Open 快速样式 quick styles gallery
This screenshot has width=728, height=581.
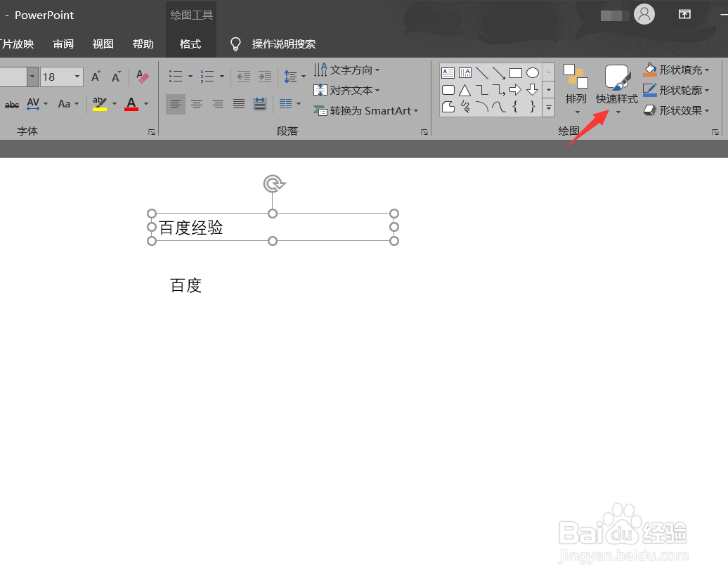point(617,89)
